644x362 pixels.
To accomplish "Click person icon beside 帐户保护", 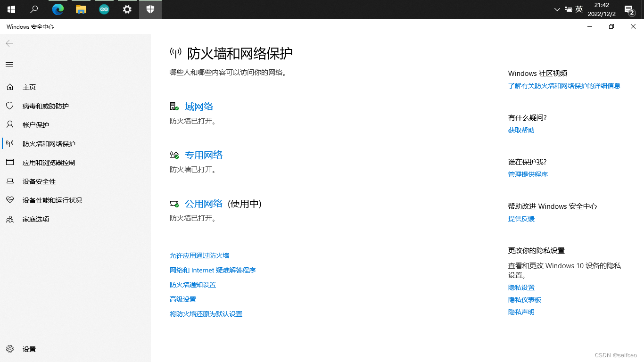I will click(x=10, y=125).
